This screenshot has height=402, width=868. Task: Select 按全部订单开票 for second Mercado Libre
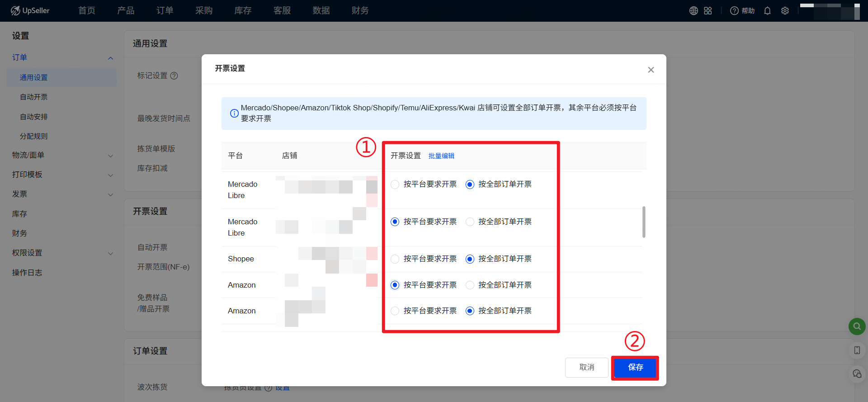pyautogui.click(x=470, y=222)
